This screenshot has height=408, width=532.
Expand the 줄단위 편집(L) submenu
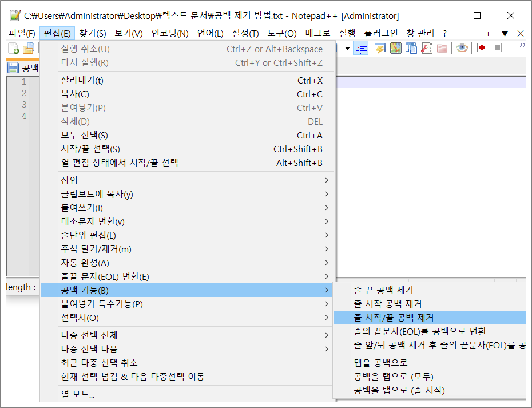point(188,235)
